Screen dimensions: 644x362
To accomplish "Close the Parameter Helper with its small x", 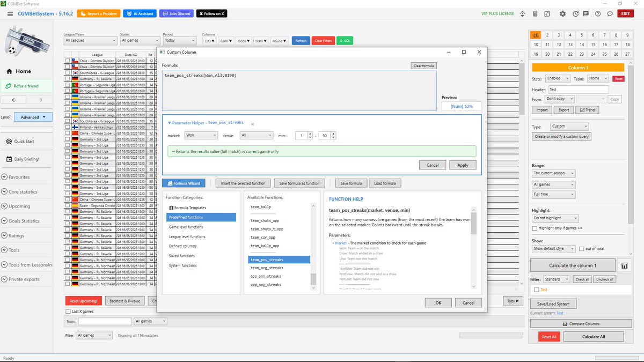I will coord(252,123).
